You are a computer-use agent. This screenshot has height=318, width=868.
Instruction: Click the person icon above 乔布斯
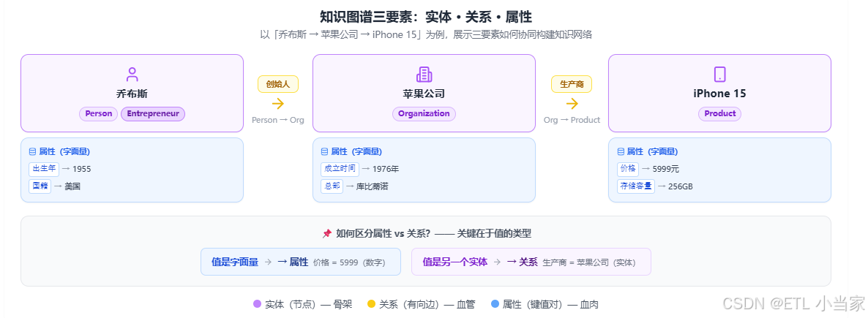[132, 74]
